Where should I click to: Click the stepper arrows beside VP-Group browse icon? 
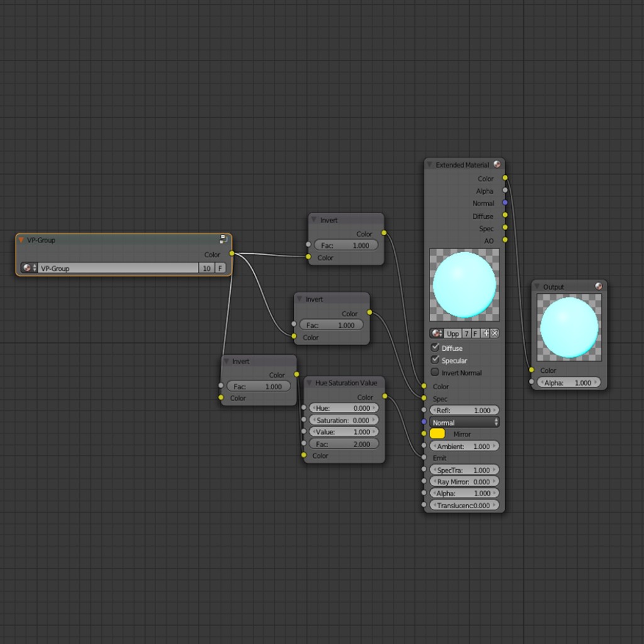(35, 268)
